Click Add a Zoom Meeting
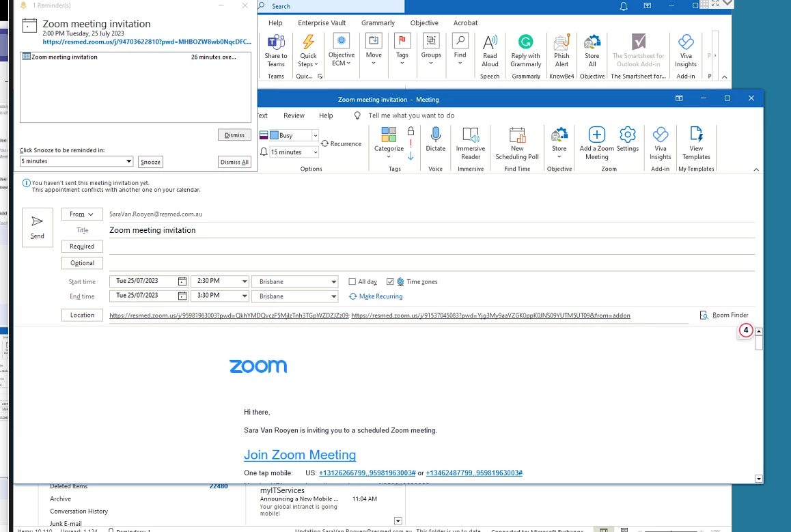The height and width of the screenshot is (532, 791). pyautogui.click(x=597, y=143)
